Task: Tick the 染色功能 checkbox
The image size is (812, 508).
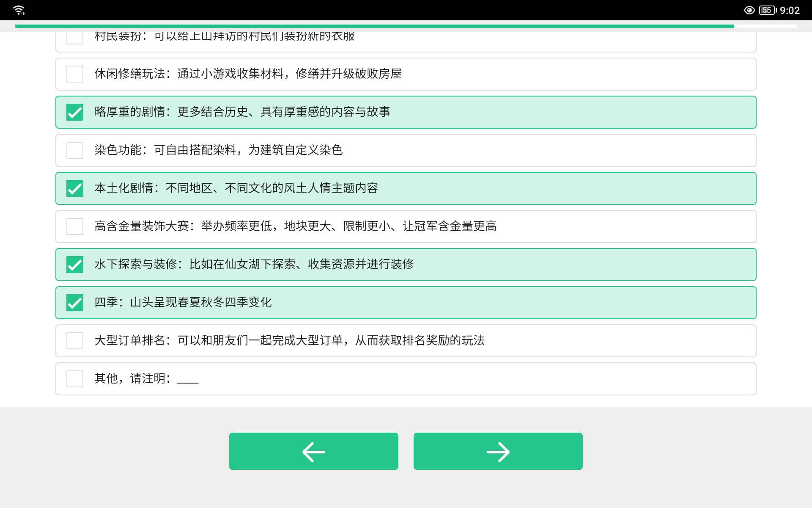Action: (75, 150)
